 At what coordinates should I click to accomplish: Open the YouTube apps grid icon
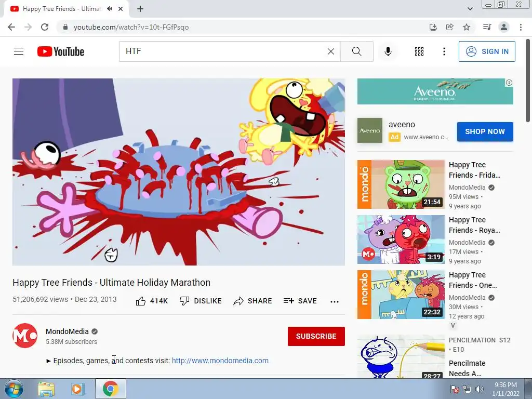point(419,51)
